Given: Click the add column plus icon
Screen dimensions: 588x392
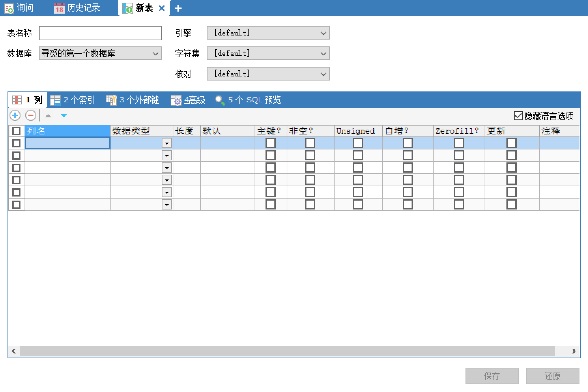Looking at the screenshot, I should 15,116.
